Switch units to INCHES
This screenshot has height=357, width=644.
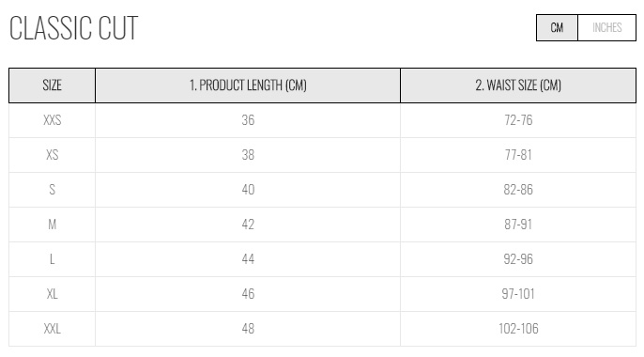click(607, 27)
